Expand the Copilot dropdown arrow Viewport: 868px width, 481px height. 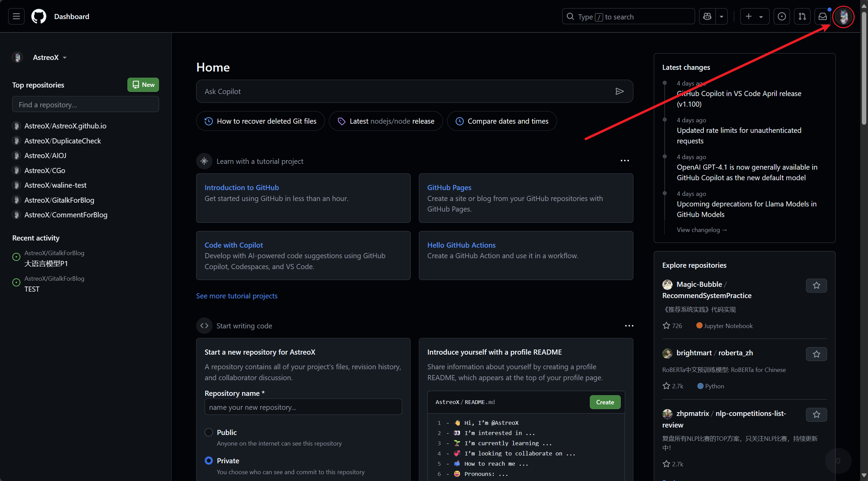722,16
